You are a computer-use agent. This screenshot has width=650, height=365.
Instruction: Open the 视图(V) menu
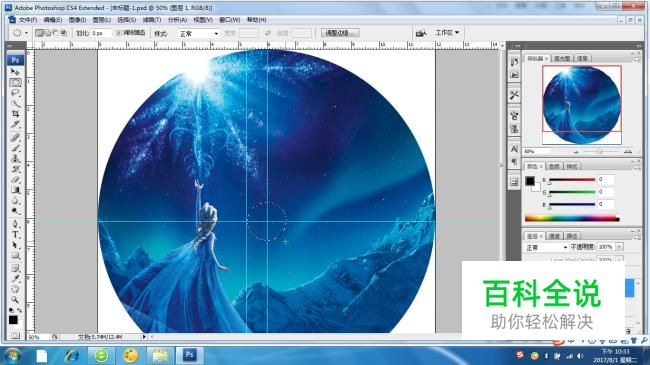[203, 20]
